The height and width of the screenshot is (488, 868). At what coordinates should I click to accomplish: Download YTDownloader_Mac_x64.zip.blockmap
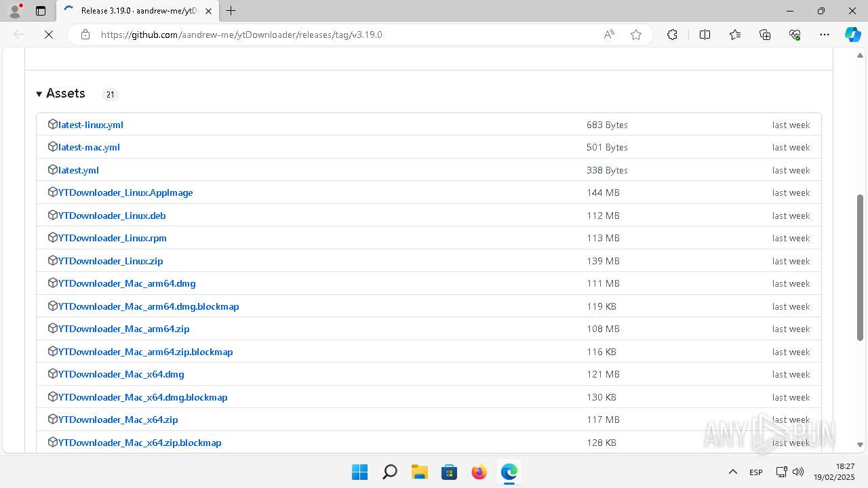pos(140,443)
